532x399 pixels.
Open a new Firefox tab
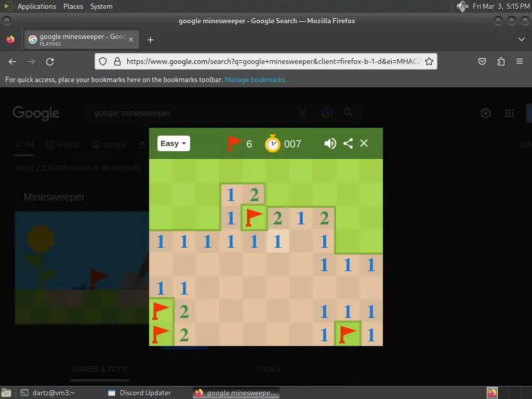point(150,40)
